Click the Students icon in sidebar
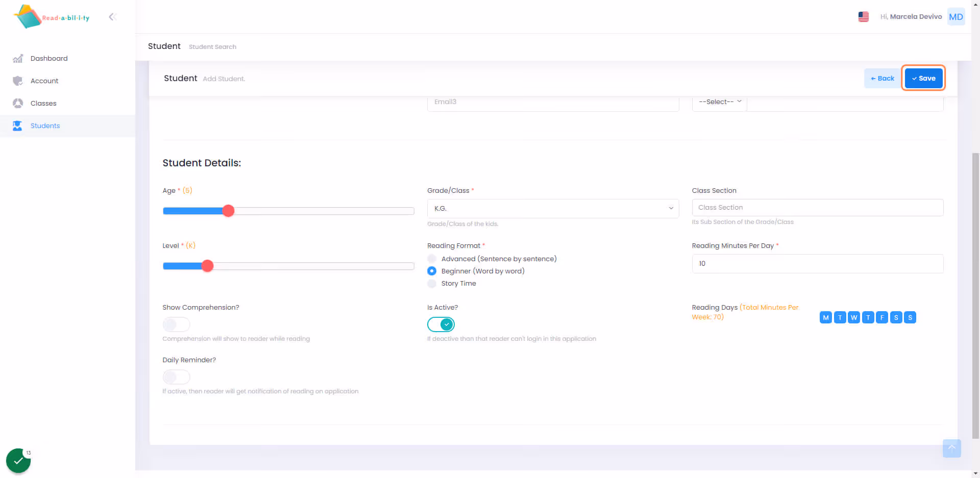Image resolution: width=980 pixels, height=478 pixels. tap(18, 125)
